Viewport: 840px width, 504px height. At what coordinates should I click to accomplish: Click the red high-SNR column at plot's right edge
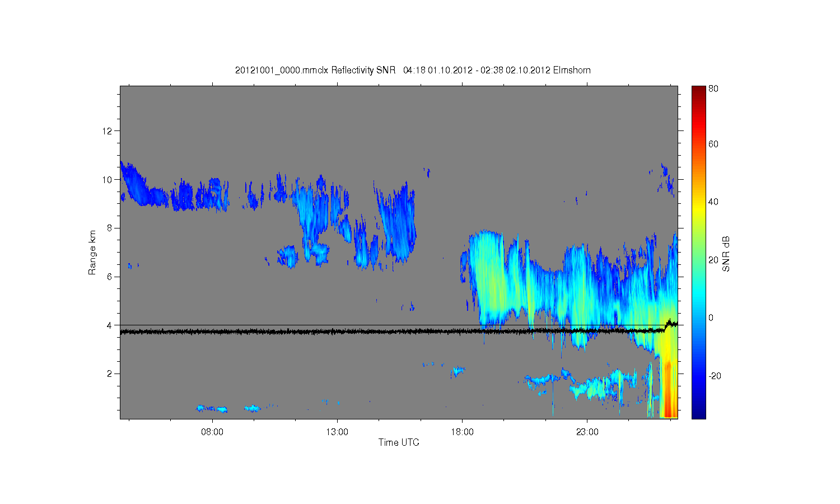click(x=668, y=389)
